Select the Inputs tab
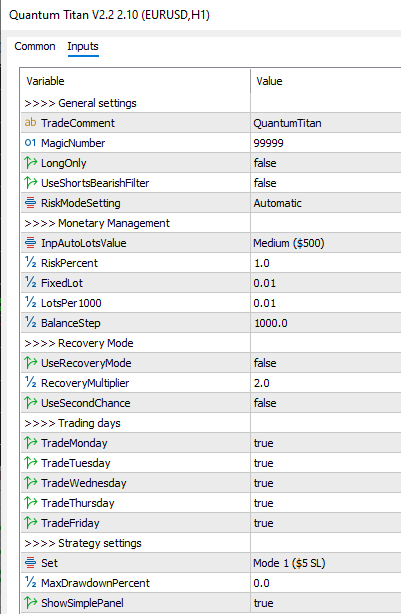 click(x=83, y=46)
